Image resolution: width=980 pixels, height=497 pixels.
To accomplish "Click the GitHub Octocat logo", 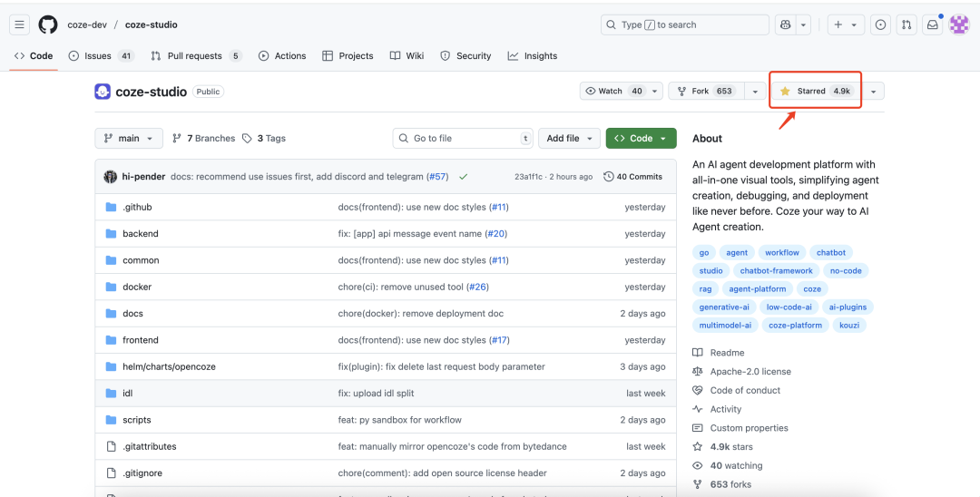I will click(x=48, y=25).
